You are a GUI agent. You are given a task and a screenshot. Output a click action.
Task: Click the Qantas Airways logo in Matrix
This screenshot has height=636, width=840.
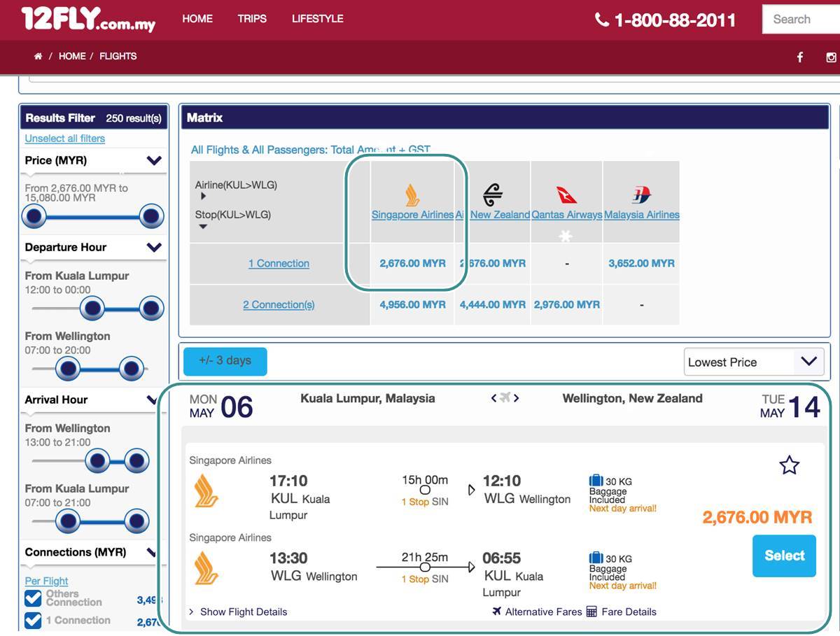point(566,195)
